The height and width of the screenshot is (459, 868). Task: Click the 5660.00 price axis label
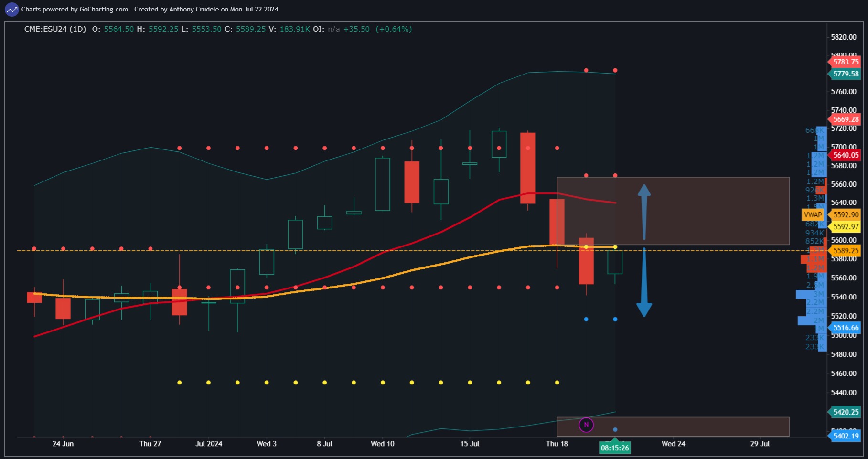(x=844, y=184)
